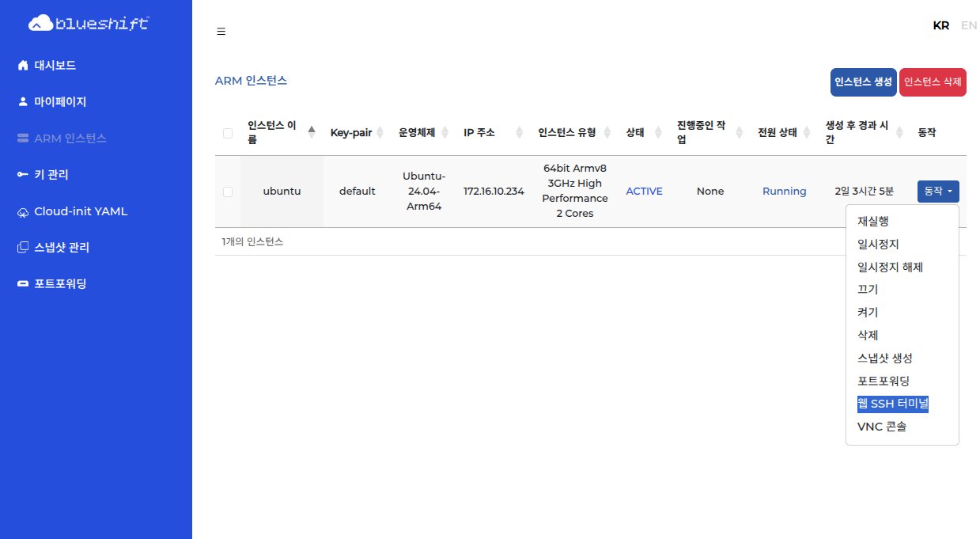Open the 동작 dropdown for ubuntu instance
The image size is (980, 539).
(x=938, y=192)
